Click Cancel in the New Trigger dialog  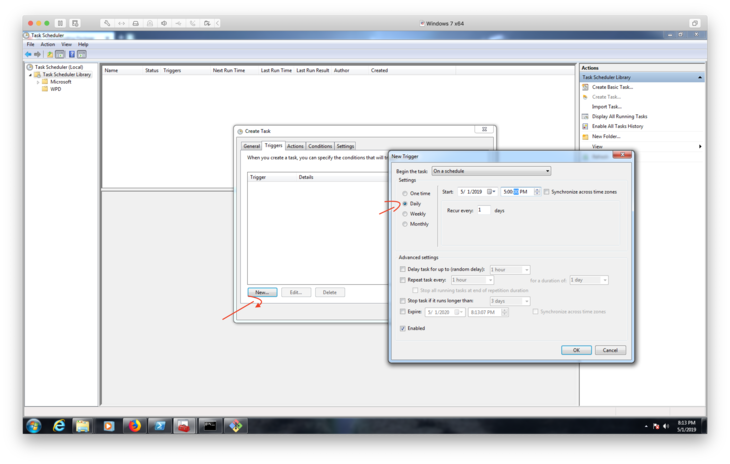pyautogui.click(x=609, y=350)
